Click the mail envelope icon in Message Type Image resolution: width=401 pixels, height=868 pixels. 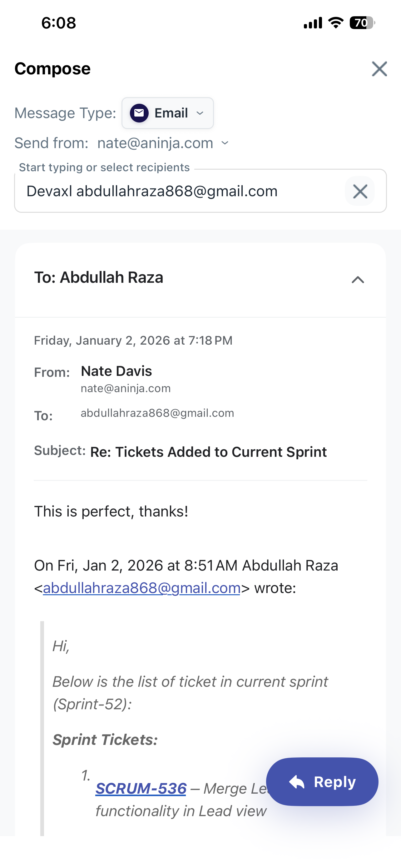[x=139, y=113]
